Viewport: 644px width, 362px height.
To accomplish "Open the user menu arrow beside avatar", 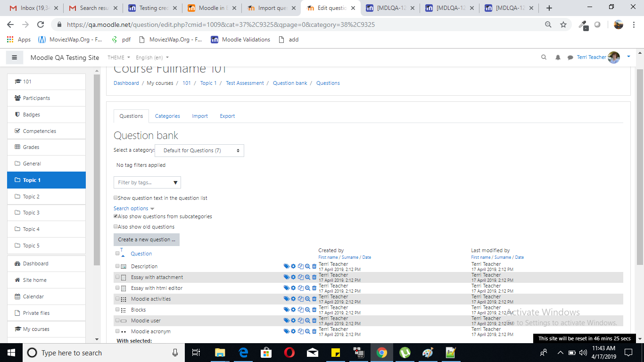I will click(628, 57).
